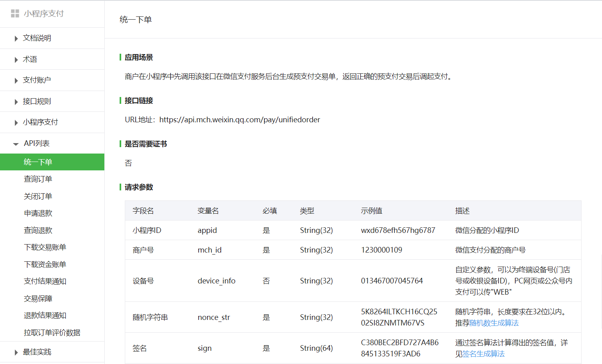Click the mch_id variable name cell

click(209, 250)
